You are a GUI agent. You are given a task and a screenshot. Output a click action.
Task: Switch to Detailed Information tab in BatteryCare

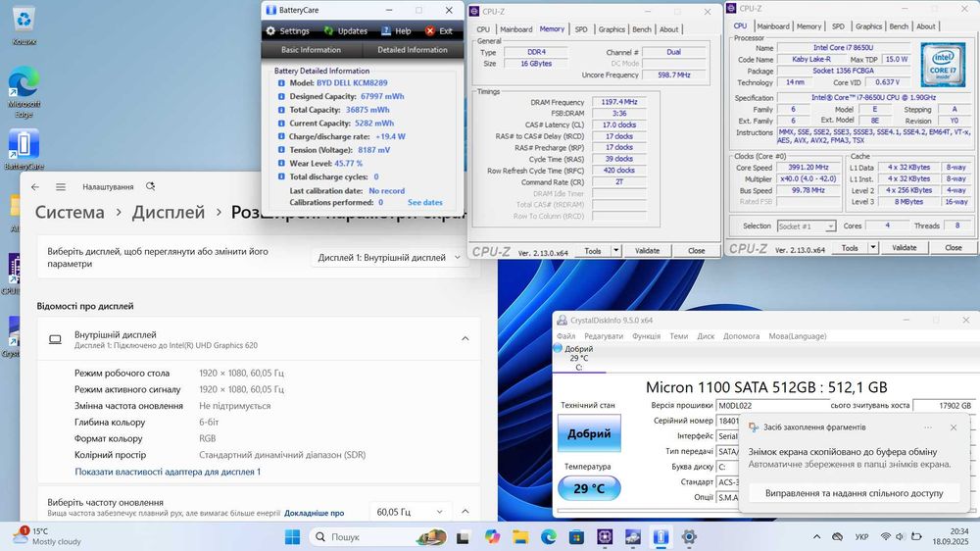(412, 50)
